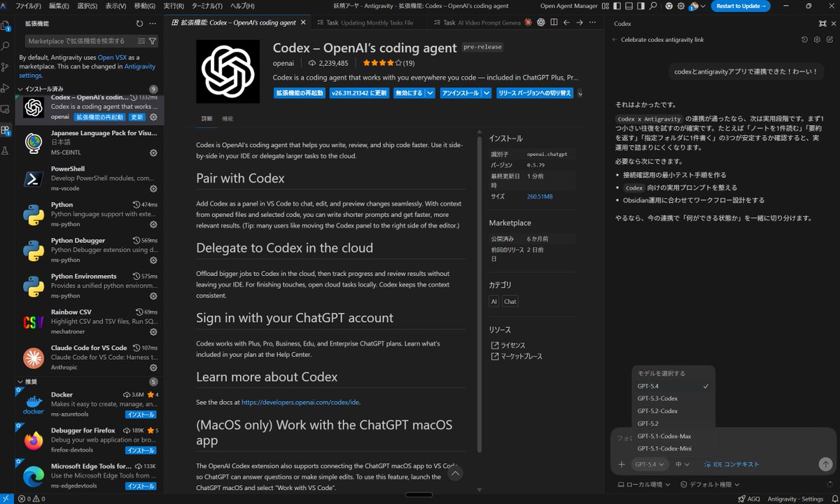The width and height of the screenshot is (840, 504).
Task: Pick GPT-5.1-Codex-Mini model
Action: click(x=673, y=449)
